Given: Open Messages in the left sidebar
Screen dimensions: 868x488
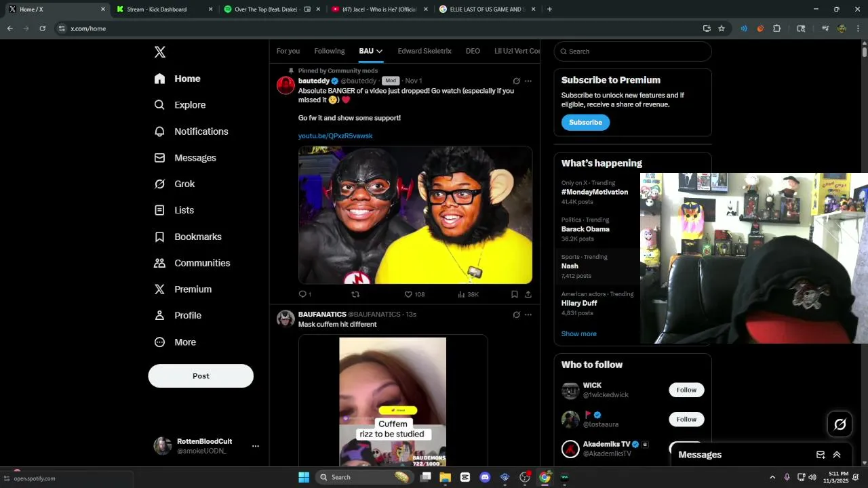Looking at the screenshot, I should coord(185,158).
